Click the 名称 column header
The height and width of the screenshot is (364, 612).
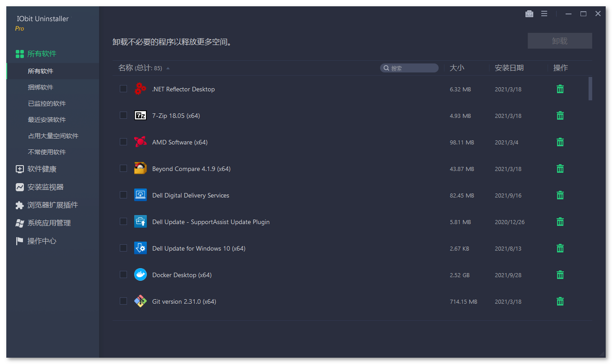[x=126, y=68]
